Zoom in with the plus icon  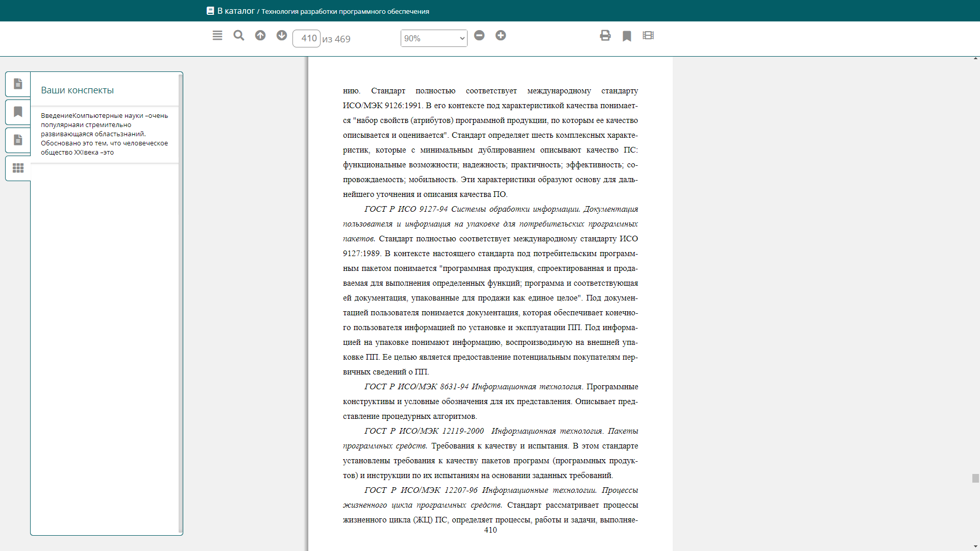501,35
